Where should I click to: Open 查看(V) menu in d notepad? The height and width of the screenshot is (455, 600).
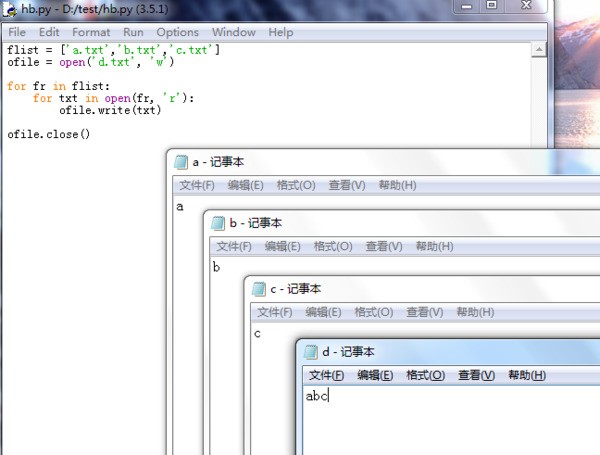pyautogui.click(x=476, y=375)
